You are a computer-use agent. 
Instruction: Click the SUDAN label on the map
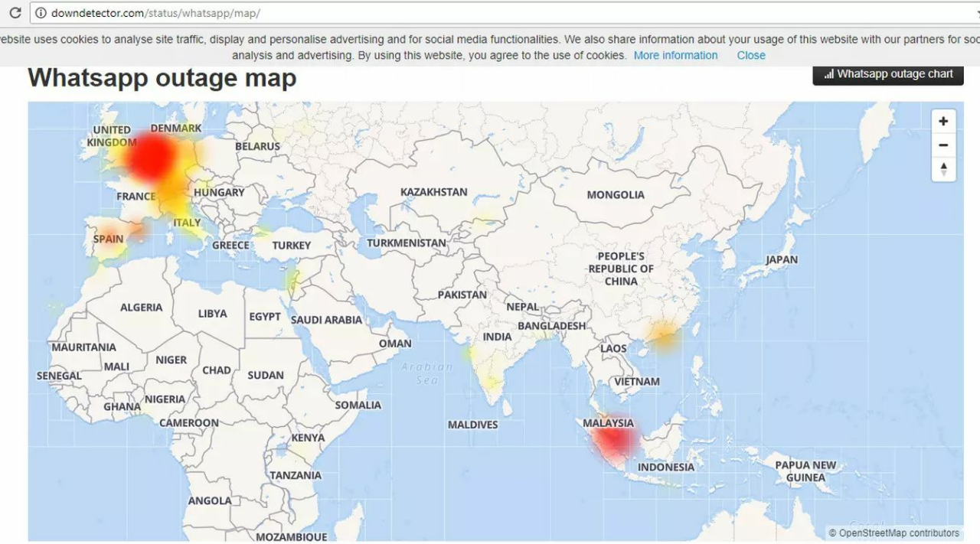(x=266, y=376)
